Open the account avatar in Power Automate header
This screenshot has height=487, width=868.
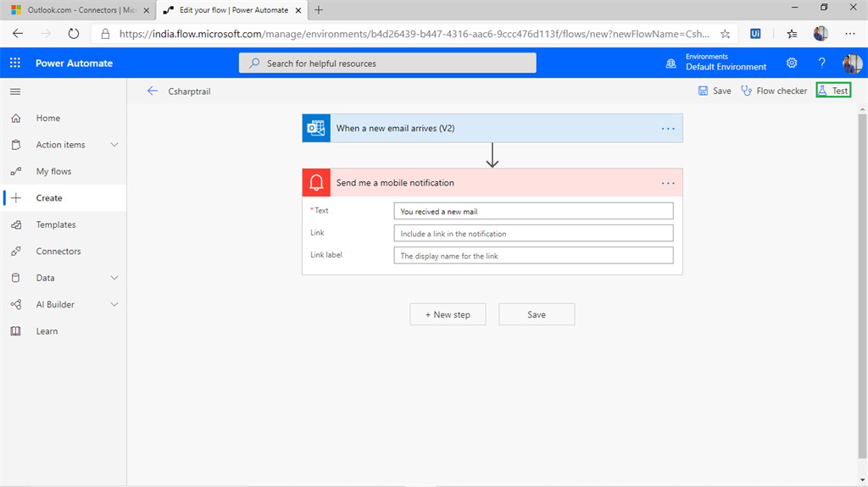point(852,64)
